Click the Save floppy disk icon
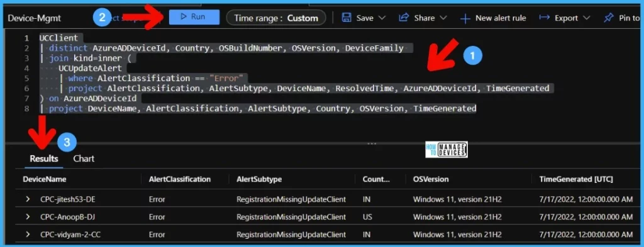644x247 pixels. click(347, 18)
